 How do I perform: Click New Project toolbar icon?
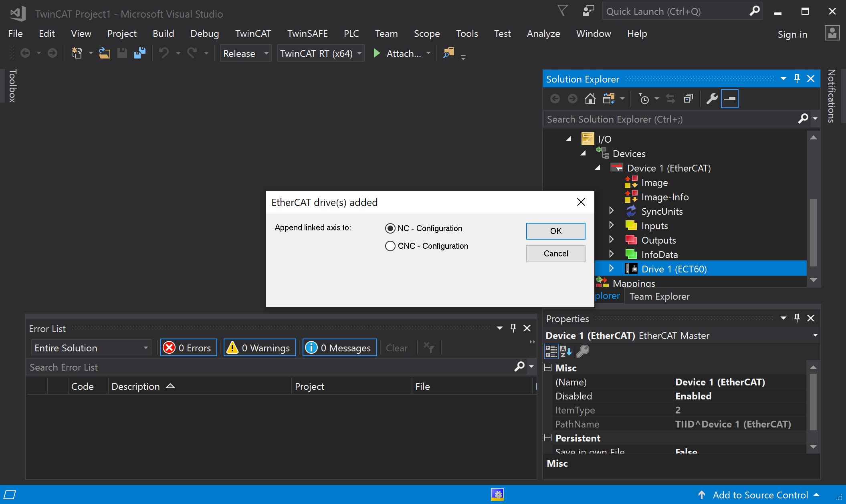coord(77,53)
